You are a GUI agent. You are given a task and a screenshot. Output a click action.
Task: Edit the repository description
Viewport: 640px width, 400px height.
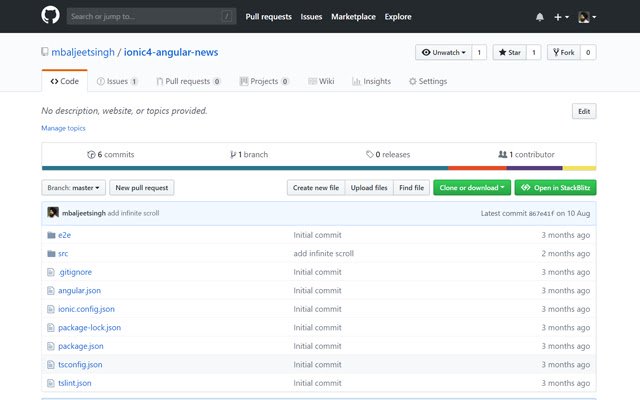click(x=584, y=111)
